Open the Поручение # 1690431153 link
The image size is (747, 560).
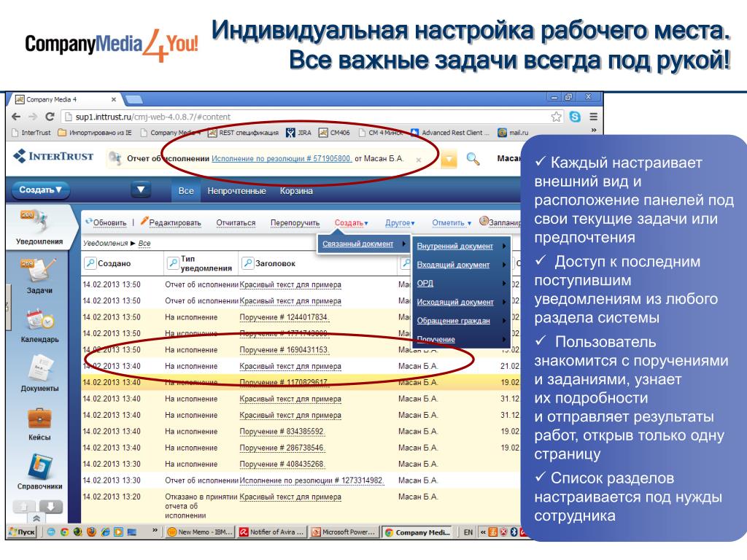[284, 349]
